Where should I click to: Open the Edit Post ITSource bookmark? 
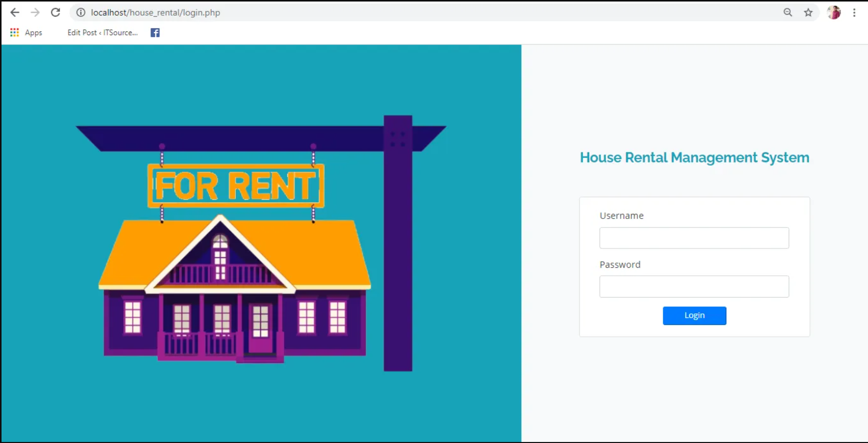pyautogui.click(x=103, y=33)
